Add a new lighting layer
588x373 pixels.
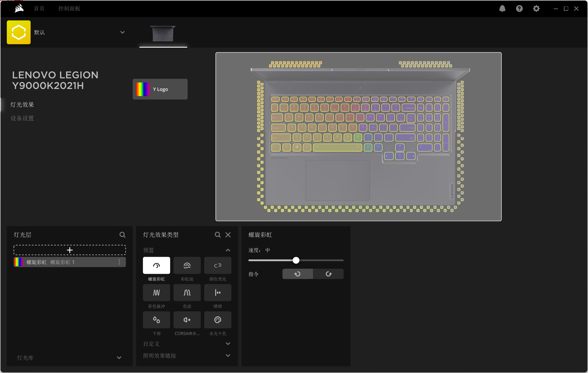click(x=70, y=250)
